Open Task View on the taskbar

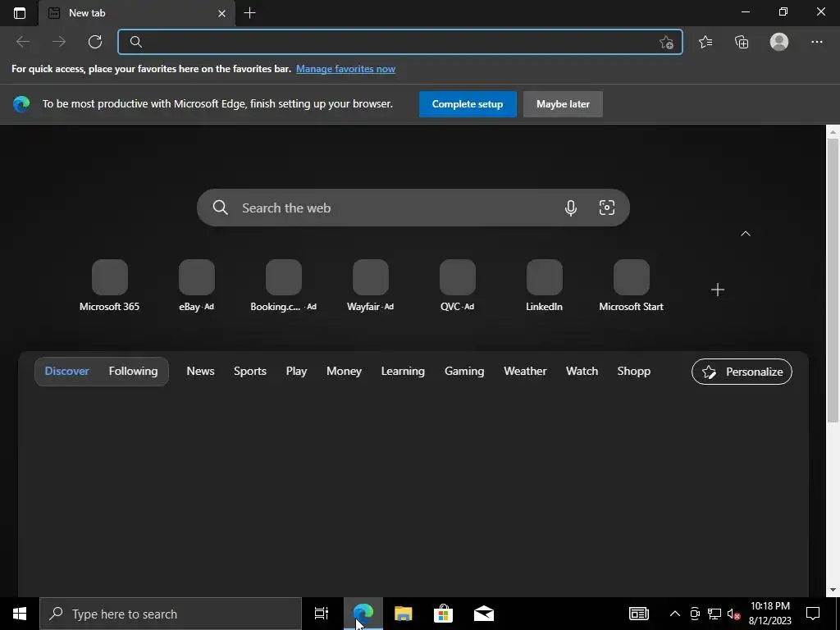[322, 614]
